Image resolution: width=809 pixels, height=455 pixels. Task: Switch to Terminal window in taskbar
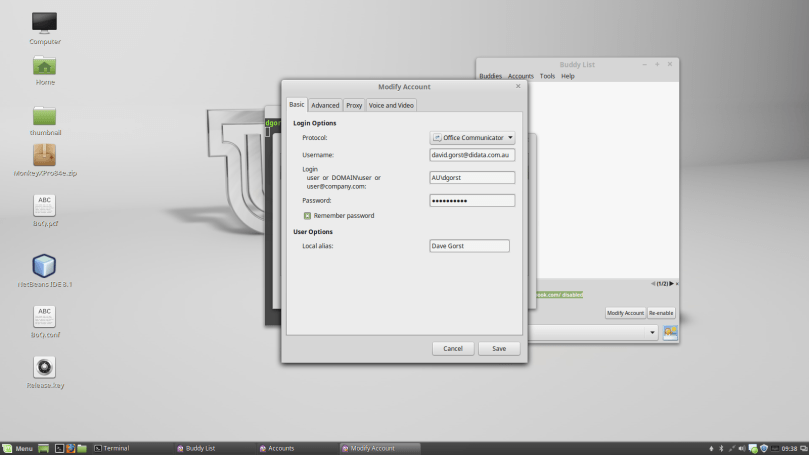point(132,448)
